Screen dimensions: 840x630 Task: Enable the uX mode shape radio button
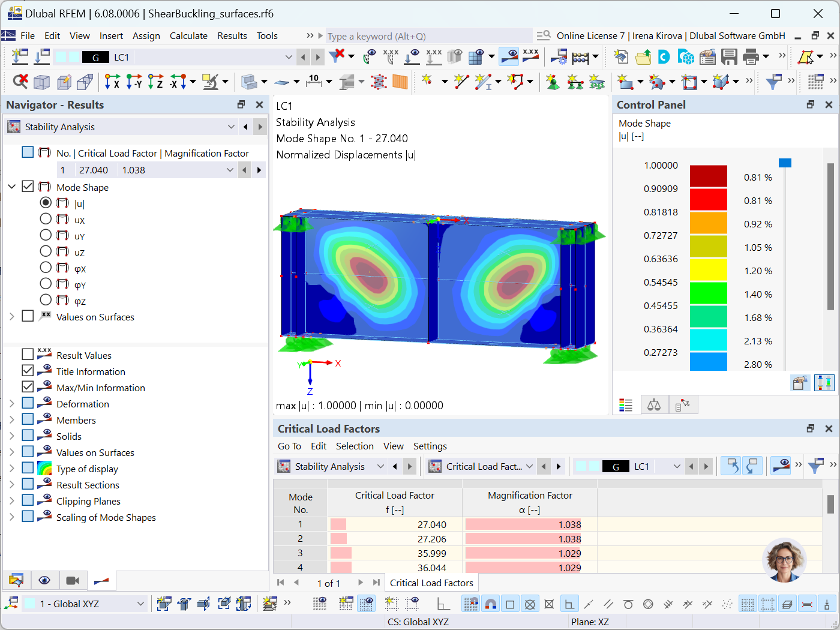(45, 218)
